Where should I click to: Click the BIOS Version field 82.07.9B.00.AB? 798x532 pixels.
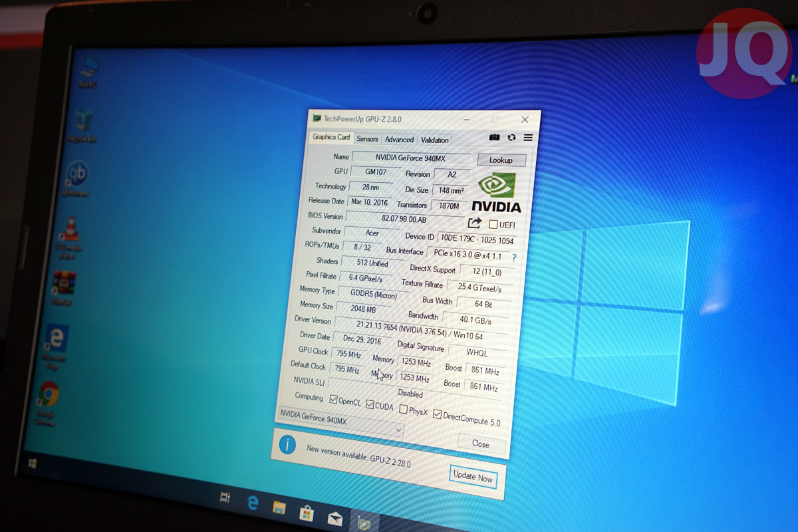tap(405, 219)
